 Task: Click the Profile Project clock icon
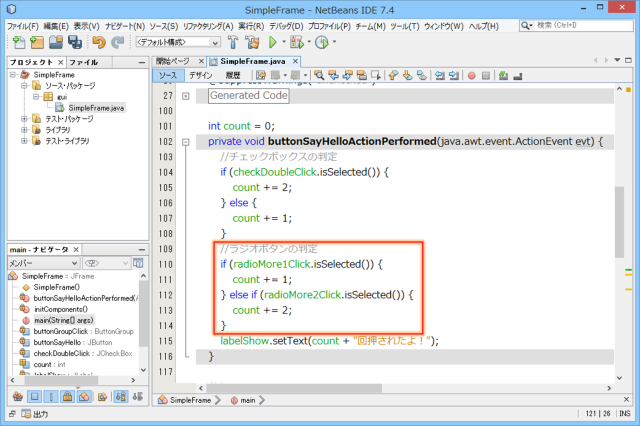[322, 42]
